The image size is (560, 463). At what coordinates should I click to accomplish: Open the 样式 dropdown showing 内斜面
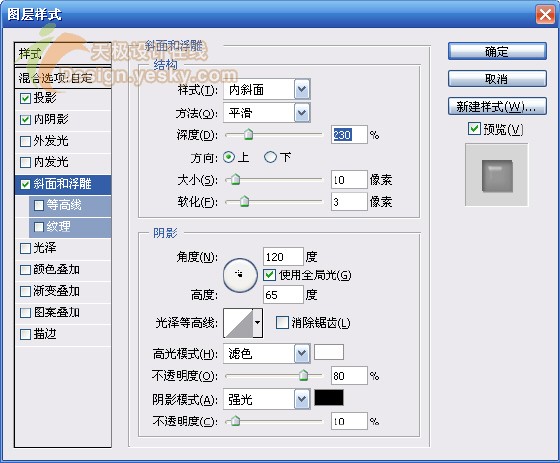pos(267,89)
